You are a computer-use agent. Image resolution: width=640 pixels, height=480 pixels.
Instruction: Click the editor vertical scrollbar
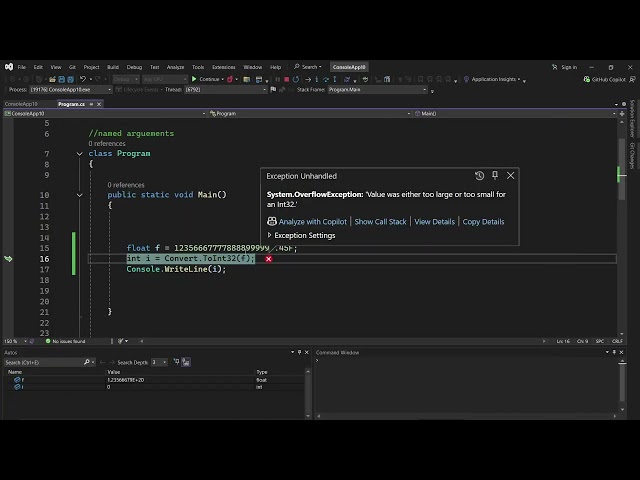[622, 227]
